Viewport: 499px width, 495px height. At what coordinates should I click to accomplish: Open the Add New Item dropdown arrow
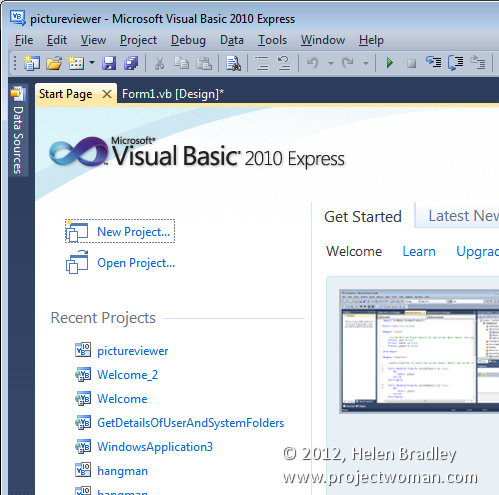pos(92,63)
